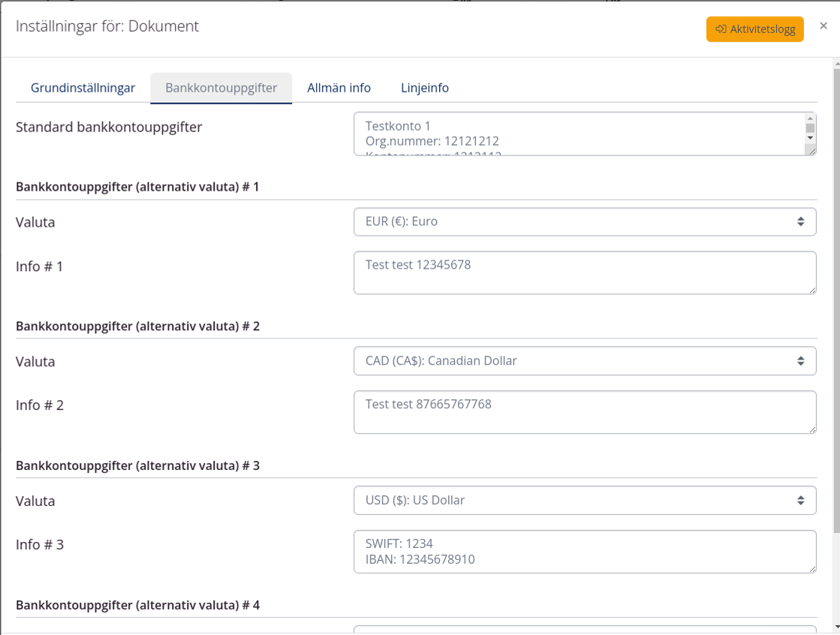Click the resize handle of the Info # 1 textarea
The height and width of the screenshot is (635, 840).
click(x=811, y=289)
